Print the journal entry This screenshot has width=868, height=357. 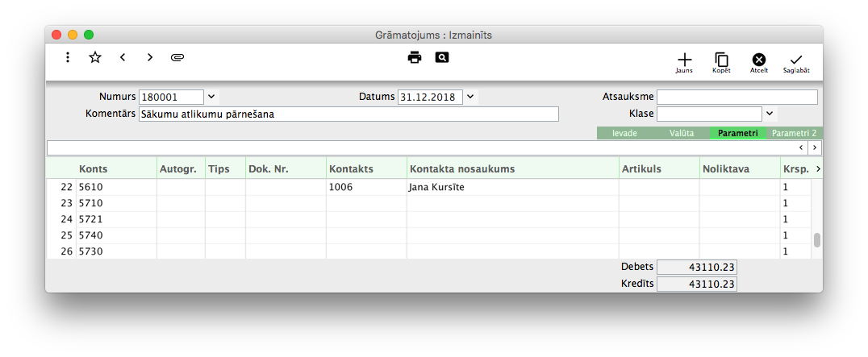415,57
